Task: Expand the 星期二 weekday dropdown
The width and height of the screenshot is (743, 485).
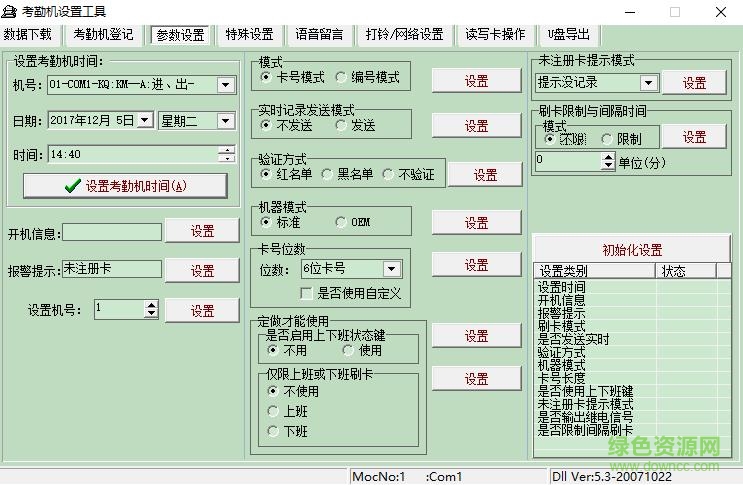Action: pos(226,121)
